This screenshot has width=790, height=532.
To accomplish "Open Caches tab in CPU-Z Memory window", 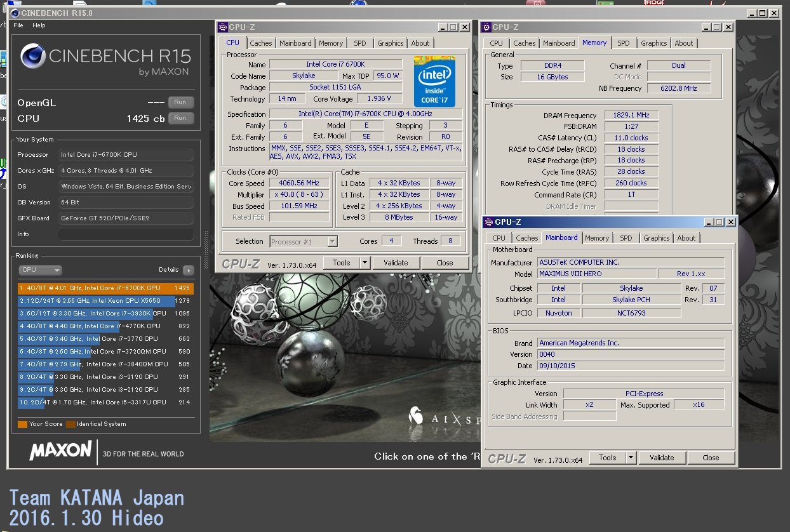I will pyautogui.click(x=525, y=43).
